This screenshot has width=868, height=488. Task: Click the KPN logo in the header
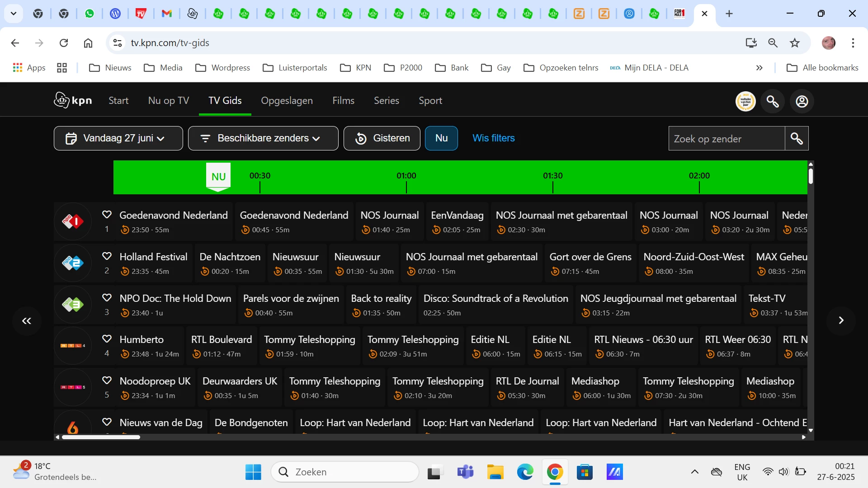[73, 100]
